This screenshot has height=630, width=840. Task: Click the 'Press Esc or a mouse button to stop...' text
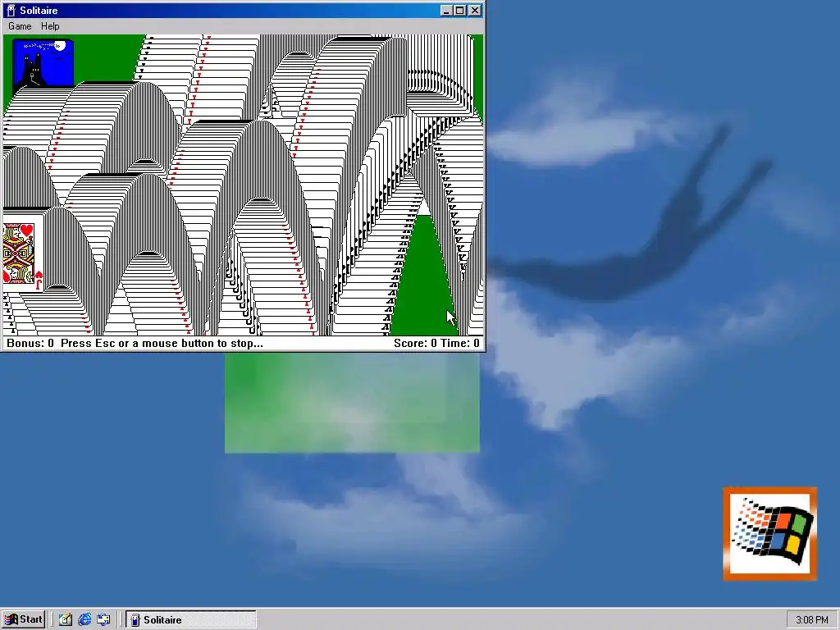coord(162,344)
